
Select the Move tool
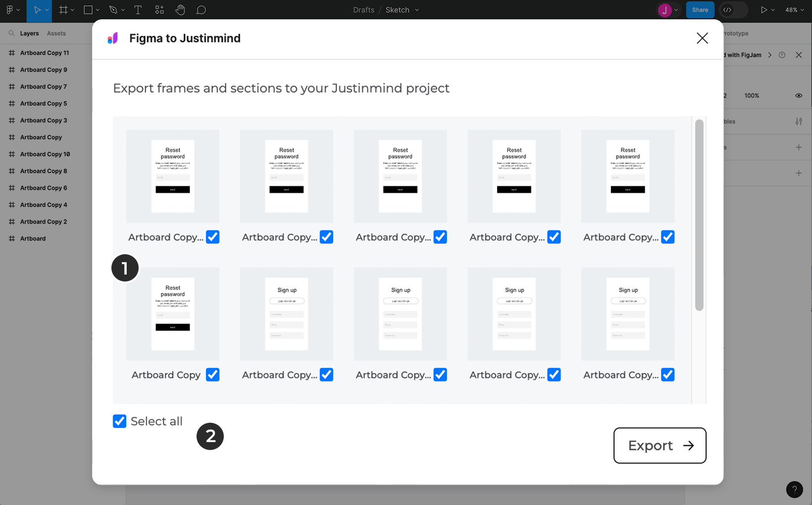[x=37, y=10]
